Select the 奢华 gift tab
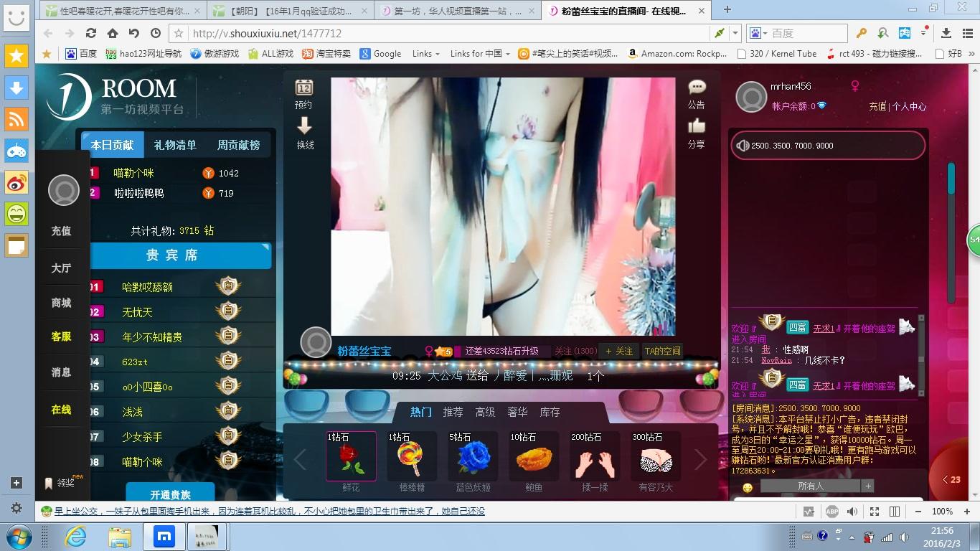Viewport: 980px width, 551px height. [517, 412]
